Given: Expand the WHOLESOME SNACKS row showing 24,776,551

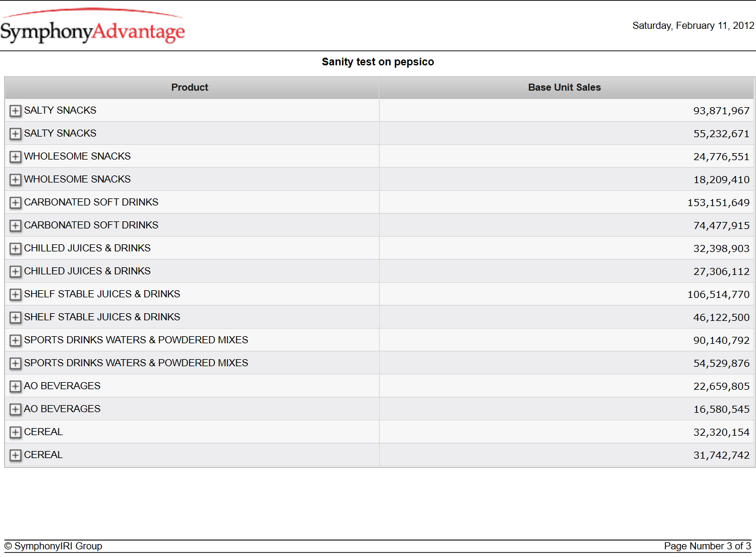Looking at the screenshot, I should pos(15,157).
